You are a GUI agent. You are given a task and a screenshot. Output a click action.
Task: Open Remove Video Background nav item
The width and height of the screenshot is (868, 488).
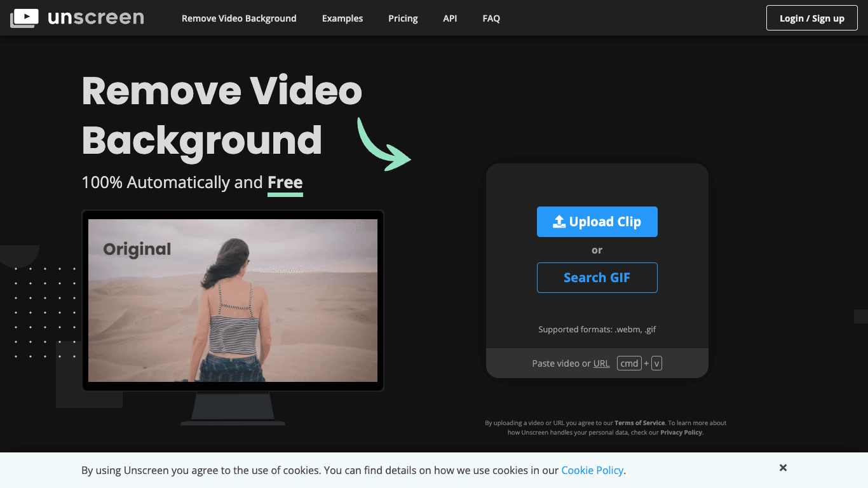click(239, 18)
